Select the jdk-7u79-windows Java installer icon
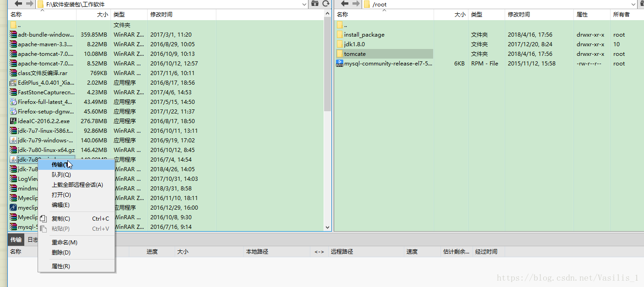The height and width of the screenshot is (287, 644). 13,141
